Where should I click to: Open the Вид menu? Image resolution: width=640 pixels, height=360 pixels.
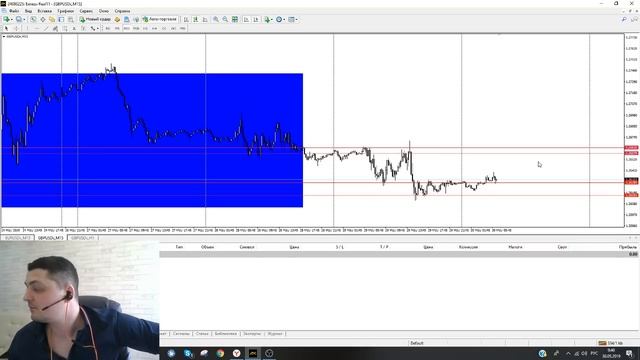(28, 11)
